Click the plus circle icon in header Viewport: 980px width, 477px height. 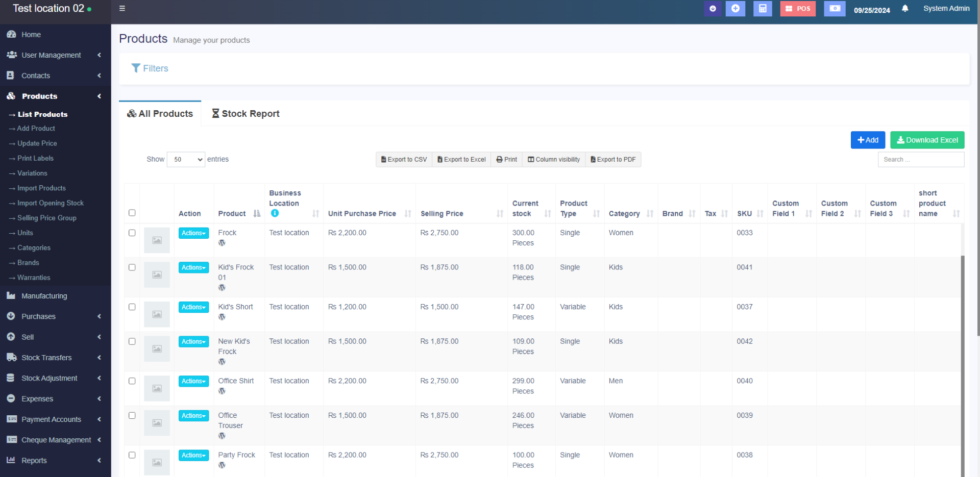pyautogui.click(x=736, y=9)
